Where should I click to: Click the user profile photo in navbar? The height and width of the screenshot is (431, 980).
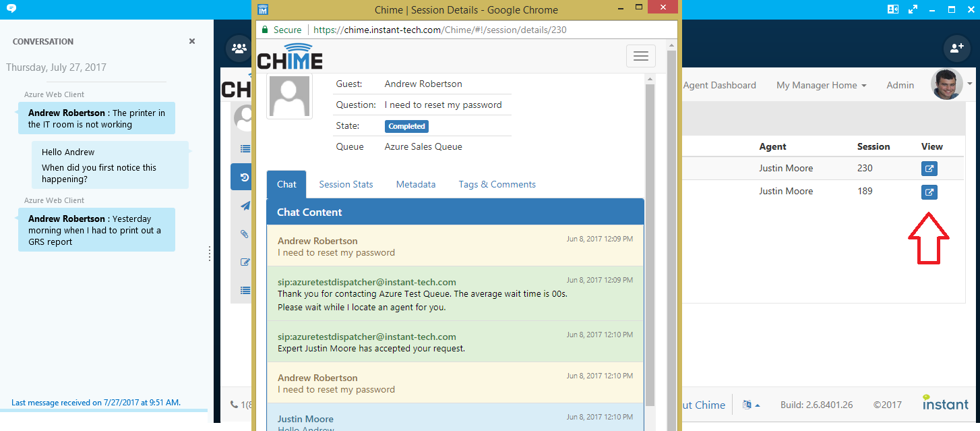946,84
